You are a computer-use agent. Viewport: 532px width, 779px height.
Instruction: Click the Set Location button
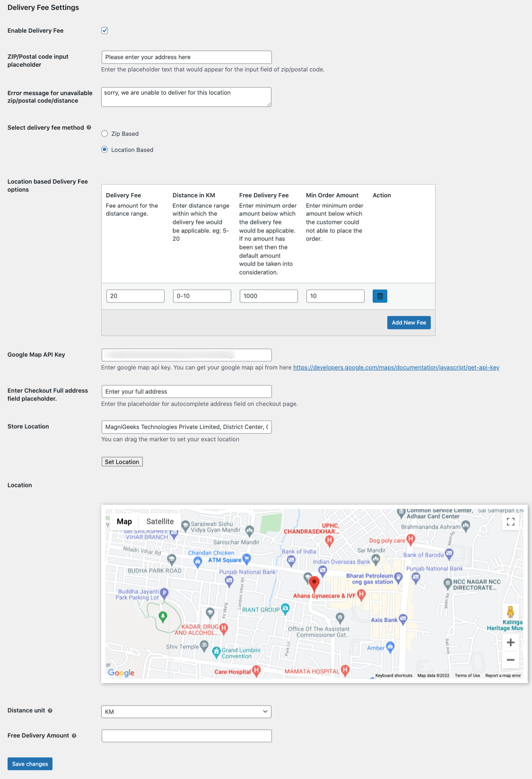[122, 462]
